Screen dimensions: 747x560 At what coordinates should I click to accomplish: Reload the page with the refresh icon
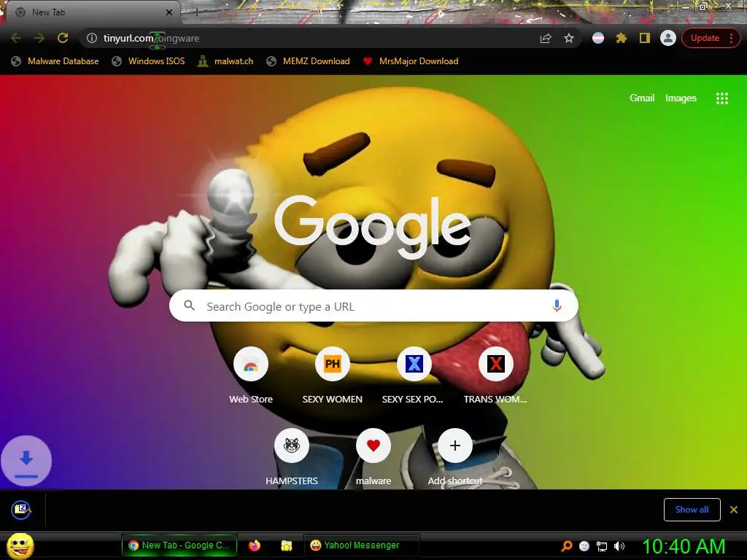63,38
